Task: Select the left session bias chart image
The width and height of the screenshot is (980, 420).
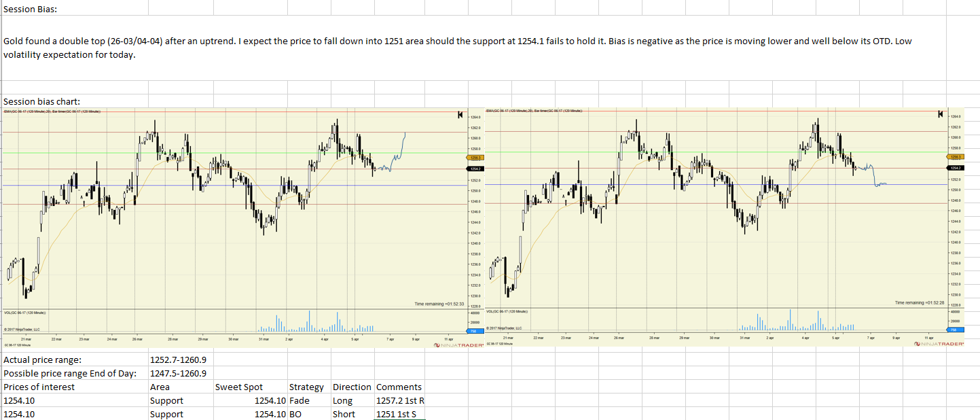Action: [243, 228]
